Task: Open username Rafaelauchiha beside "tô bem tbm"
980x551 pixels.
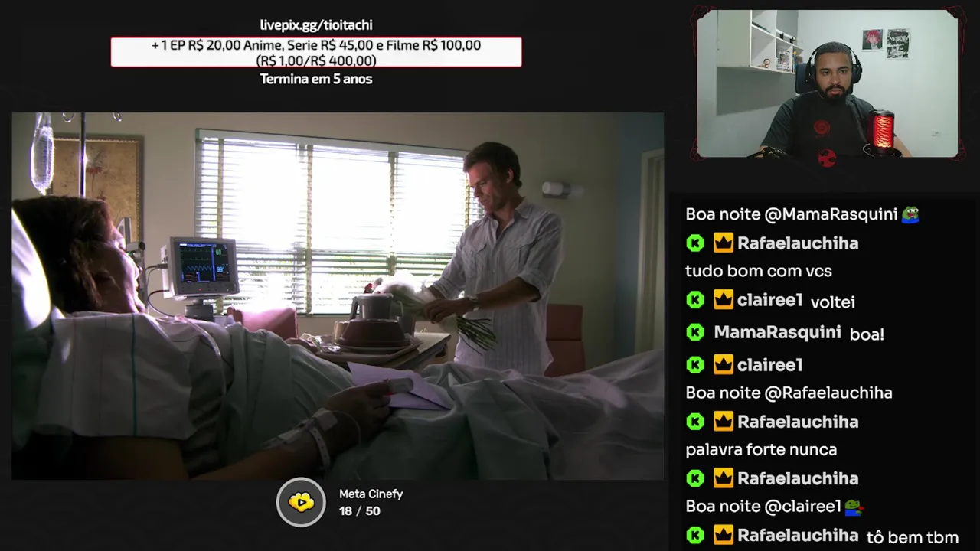Action: coord(798,535)
